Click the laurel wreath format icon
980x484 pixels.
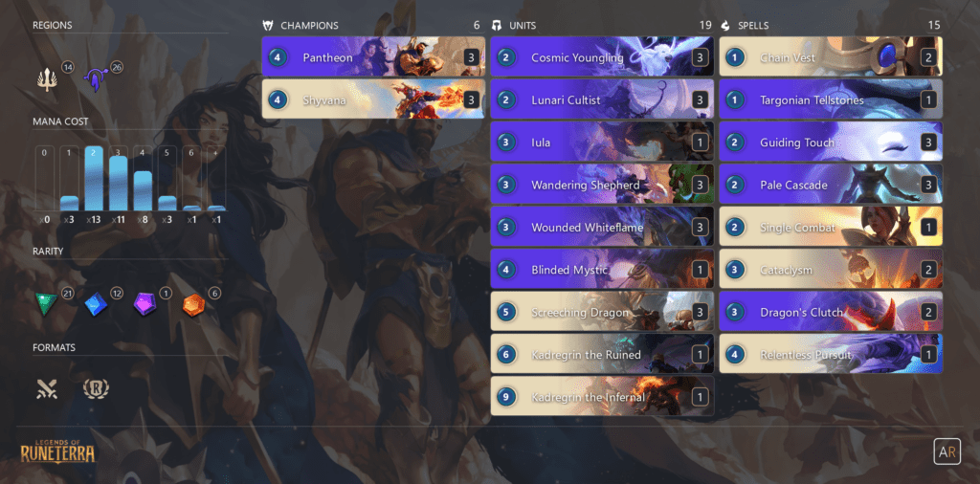coord(96,388)
